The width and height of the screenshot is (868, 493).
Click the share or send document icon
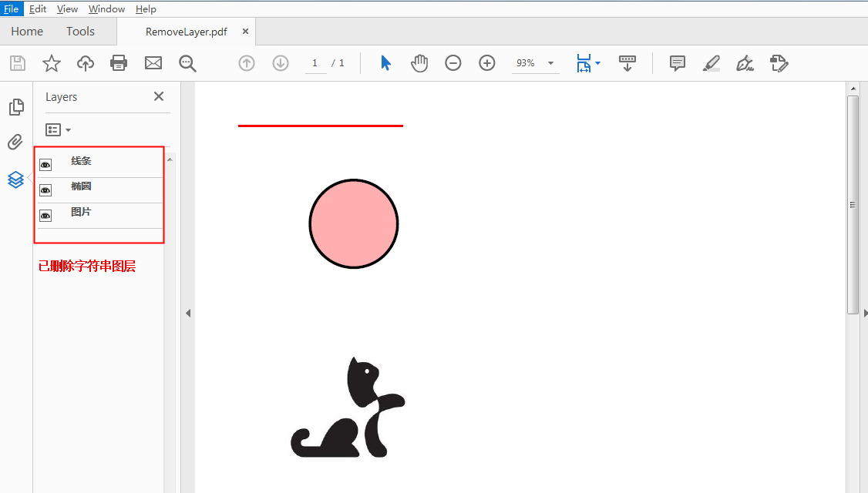779,63
